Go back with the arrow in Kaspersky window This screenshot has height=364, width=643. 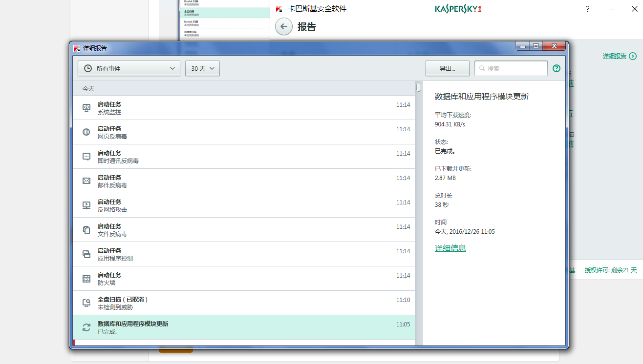[x=284, y=27]
